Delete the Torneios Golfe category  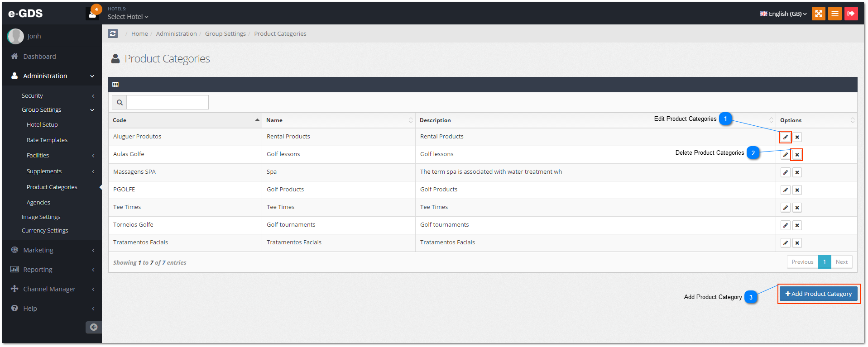797,225
